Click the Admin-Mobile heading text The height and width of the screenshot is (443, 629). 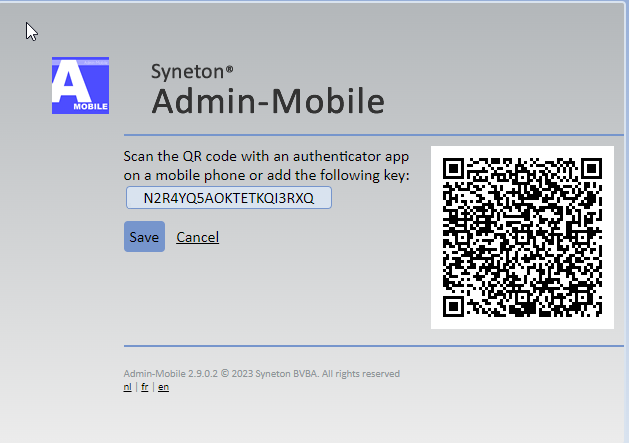[267, 101]
